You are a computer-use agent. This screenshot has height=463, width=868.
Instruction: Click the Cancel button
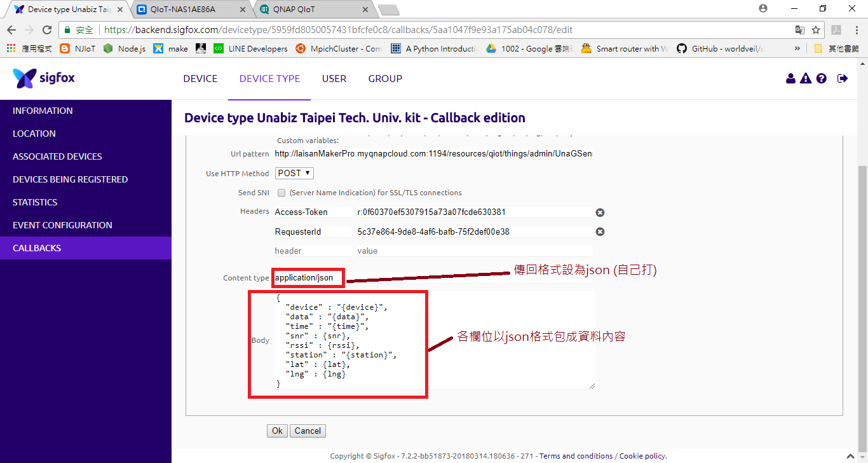click(x=308, y=431)
